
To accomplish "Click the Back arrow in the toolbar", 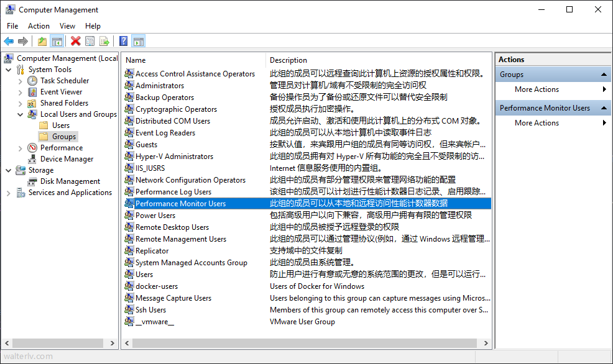I will (9, 42).
